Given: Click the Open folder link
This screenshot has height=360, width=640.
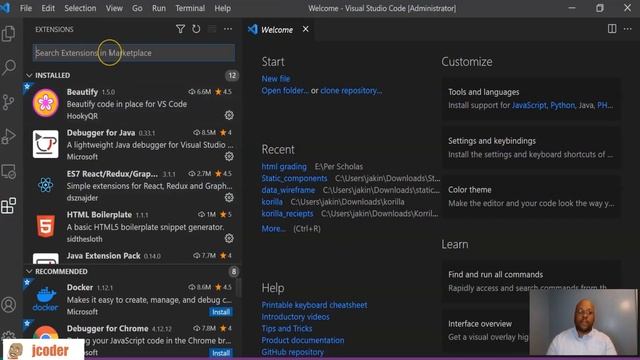Looking at the screenshot, I should coord(285,91).
